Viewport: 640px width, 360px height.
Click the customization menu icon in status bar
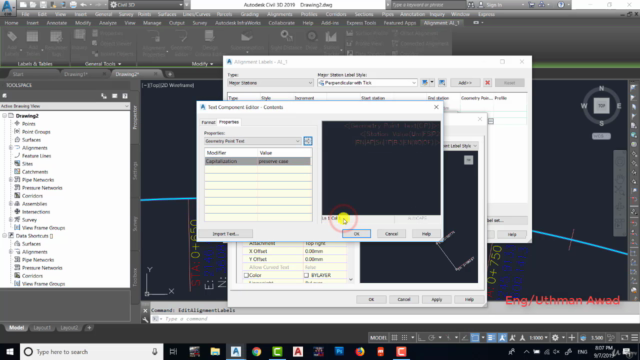click(x=634, y=338)
